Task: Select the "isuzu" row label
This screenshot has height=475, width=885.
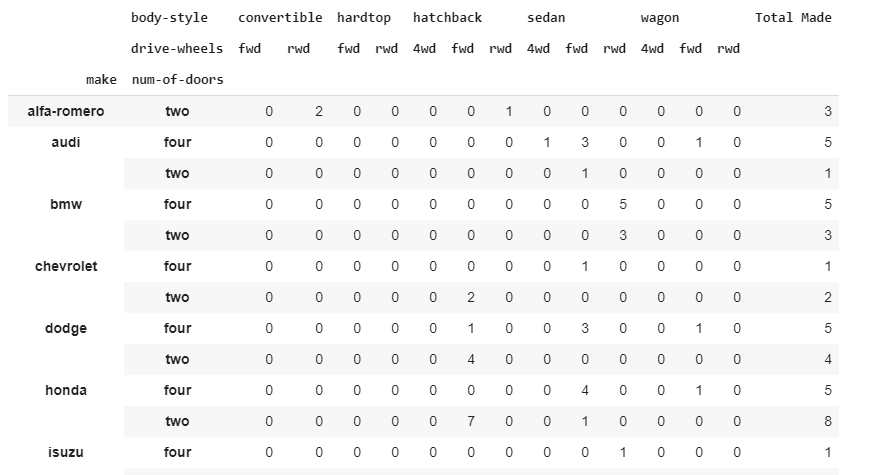Action: [66, 452]
